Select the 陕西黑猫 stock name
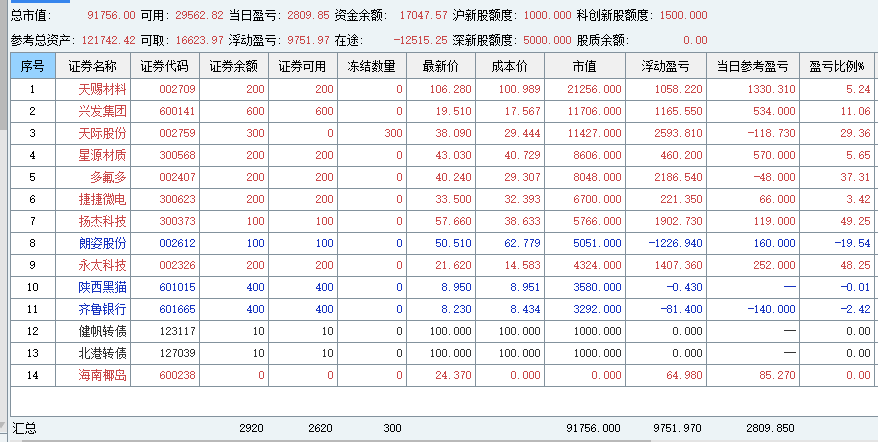Image resolution: width=878 pixels, height=442 pixels. coord(102,287)
